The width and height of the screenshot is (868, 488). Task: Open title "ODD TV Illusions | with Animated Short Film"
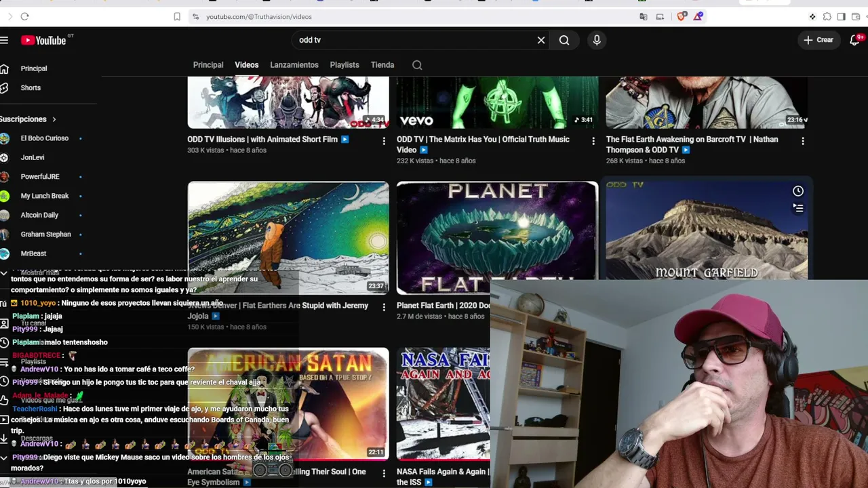pos(262,140)
